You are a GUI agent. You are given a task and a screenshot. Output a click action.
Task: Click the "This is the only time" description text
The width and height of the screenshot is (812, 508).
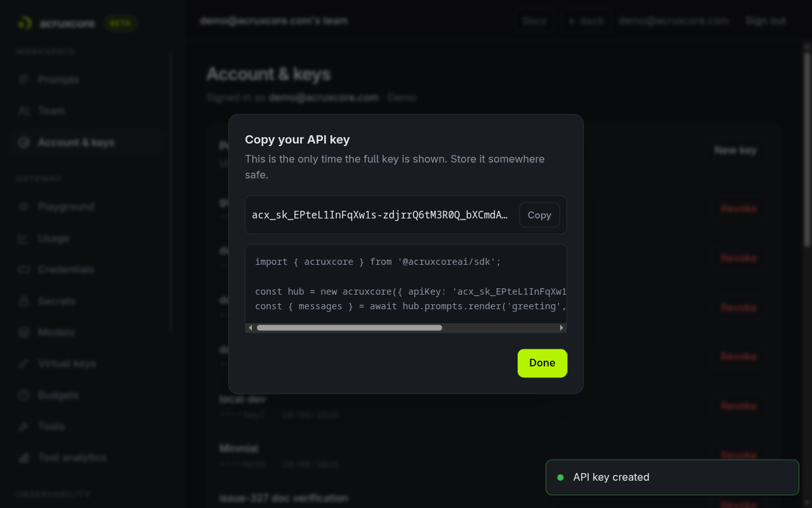tap(395, 166)
